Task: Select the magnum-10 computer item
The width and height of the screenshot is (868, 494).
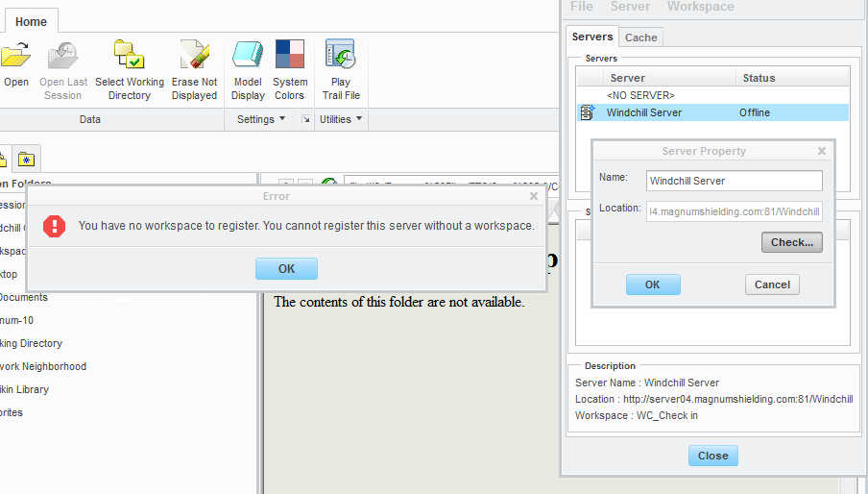Action: click(16, 320)
